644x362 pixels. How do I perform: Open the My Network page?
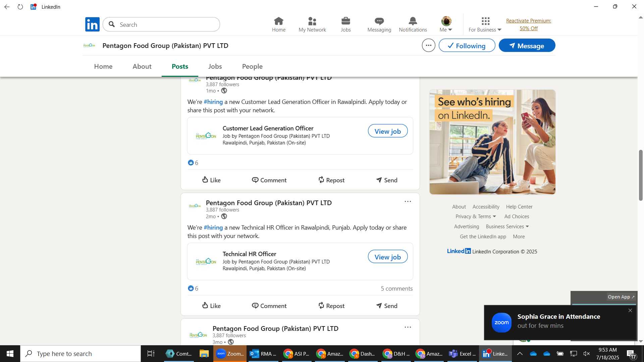312,24
